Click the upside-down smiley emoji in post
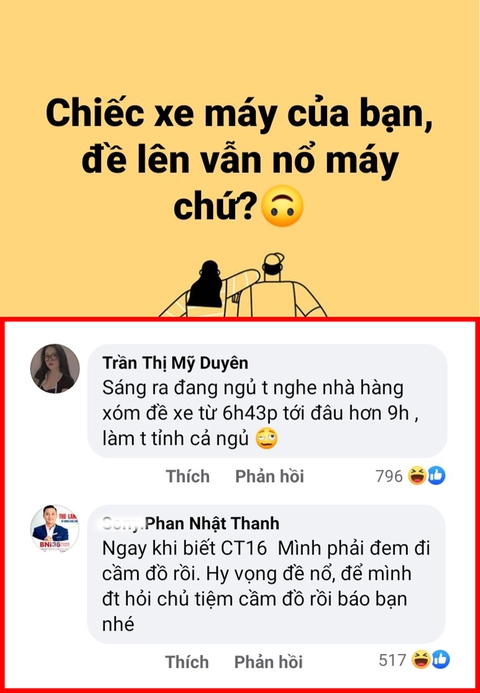 coord(282,206)
